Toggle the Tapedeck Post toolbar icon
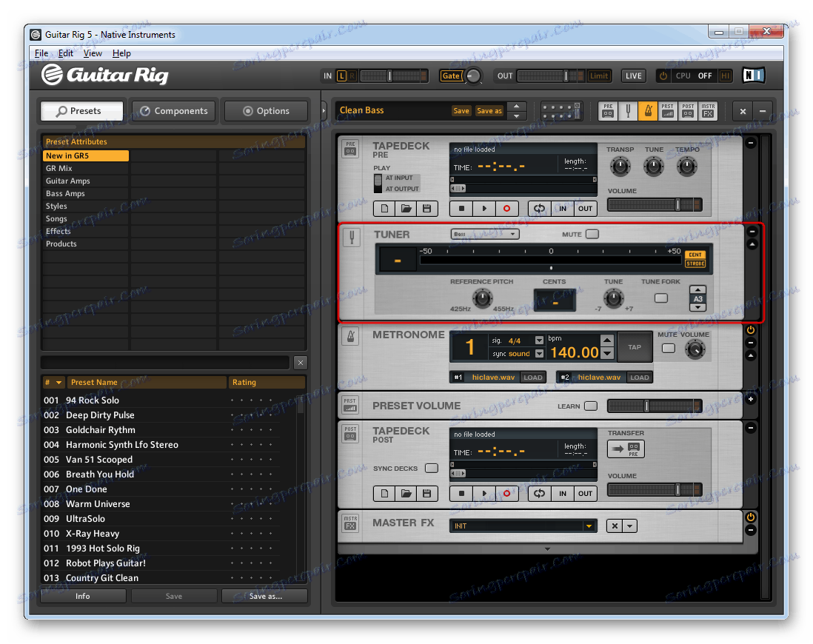The height and width of the screenshot is (644, 813). click(688, 110)
